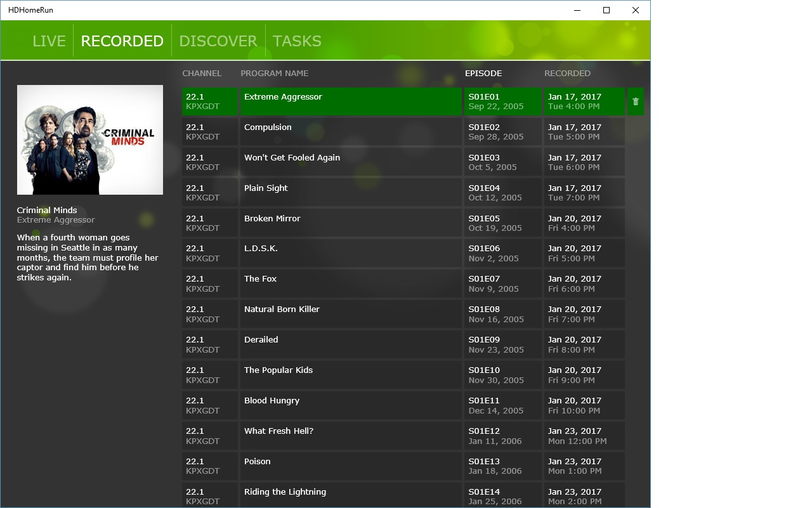
Task: Sort by CHANNEL column header
Action: click(202, 73)
